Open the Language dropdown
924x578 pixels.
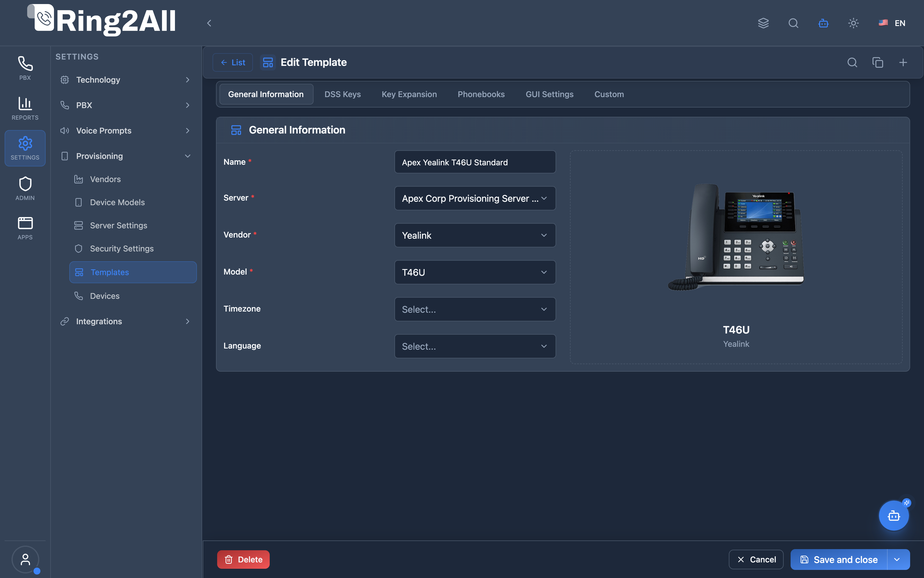tap(475, 346)
